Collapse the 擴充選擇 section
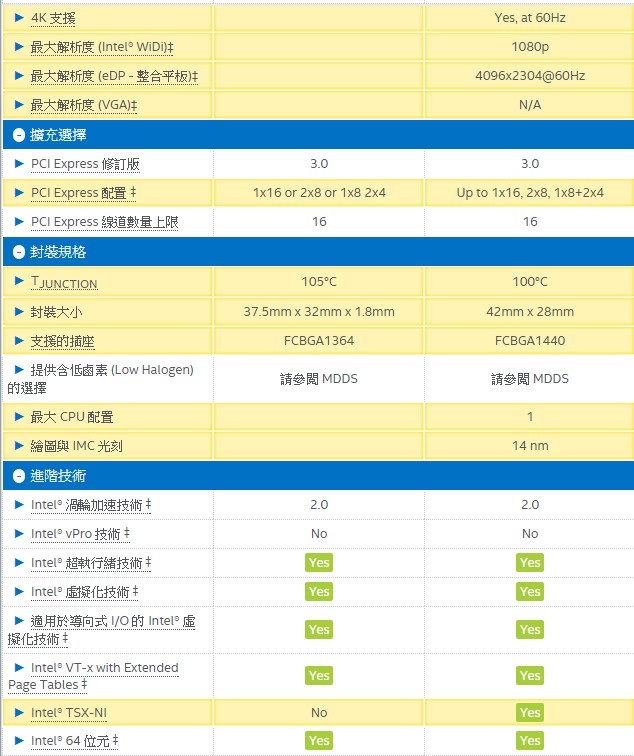The width and height of the screenshot is (634, 756). (x=19, y=135)
